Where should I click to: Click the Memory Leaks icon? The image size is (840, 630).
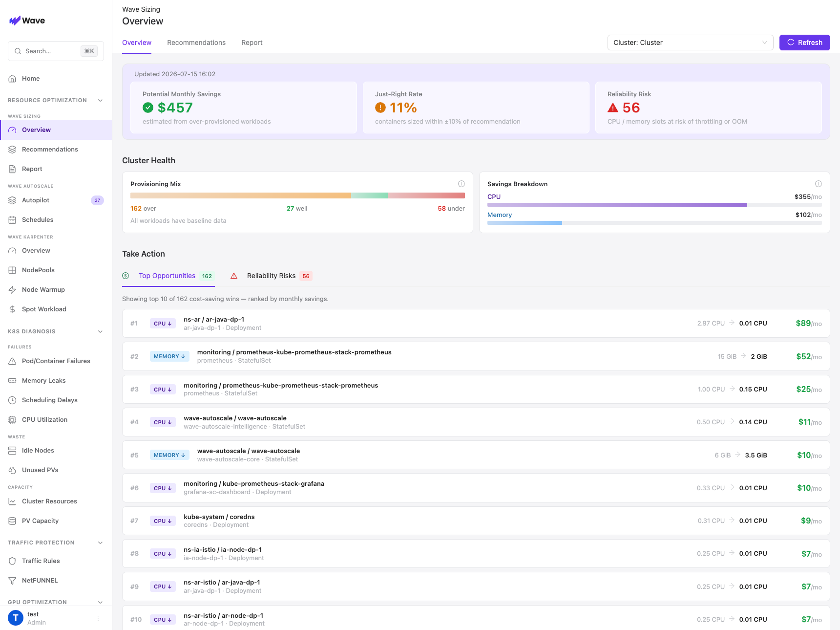12,381
